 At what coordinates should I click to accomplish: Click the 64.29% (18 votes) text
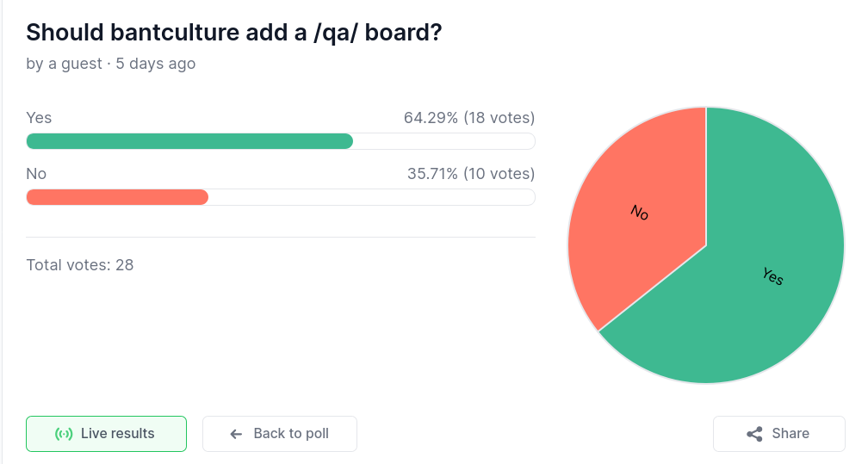(469, 118)
